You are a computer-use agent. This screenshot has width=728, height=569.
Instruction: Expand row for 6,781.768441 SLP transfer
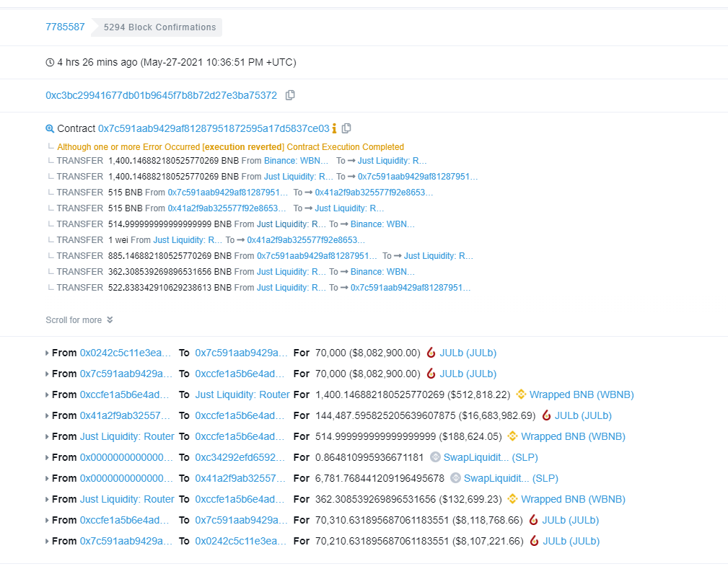click(x=47, y=479)
